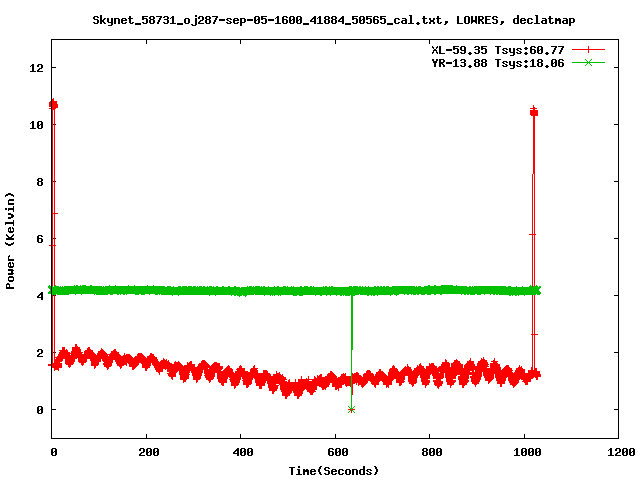
Task: Click the x-axis tick label 1000
Action: click(x=527, y=452)
